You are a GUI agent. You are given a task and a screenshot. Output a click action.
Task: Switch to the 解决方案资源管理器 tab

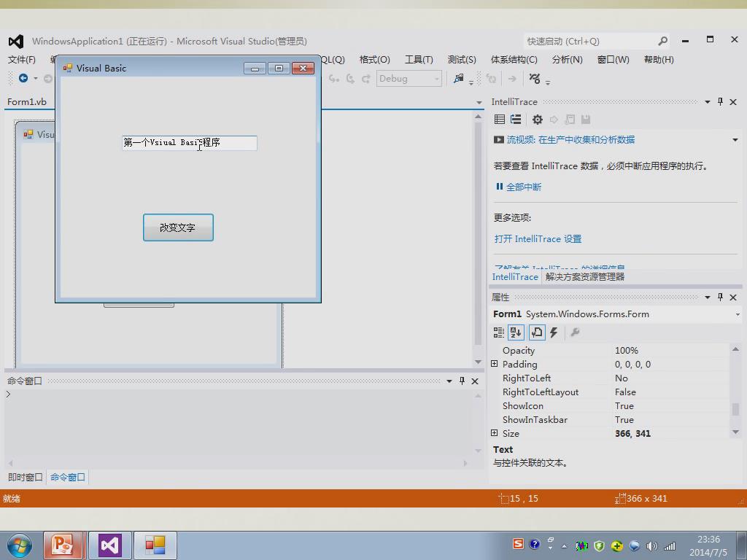[585, 276]
